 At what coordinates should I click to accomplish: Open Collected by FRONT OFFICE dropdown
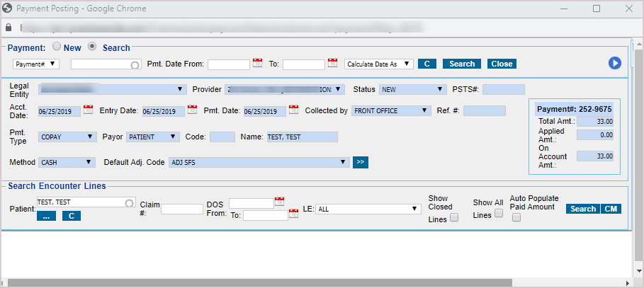(x=392, y=110)
